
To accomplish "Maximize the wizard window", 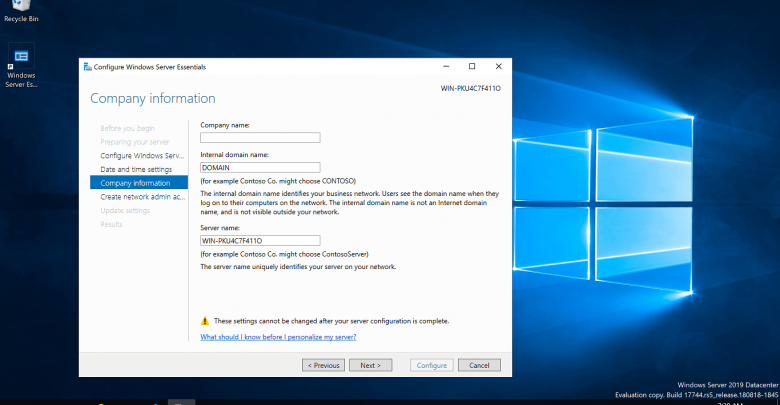I will [x=472, y=66].
